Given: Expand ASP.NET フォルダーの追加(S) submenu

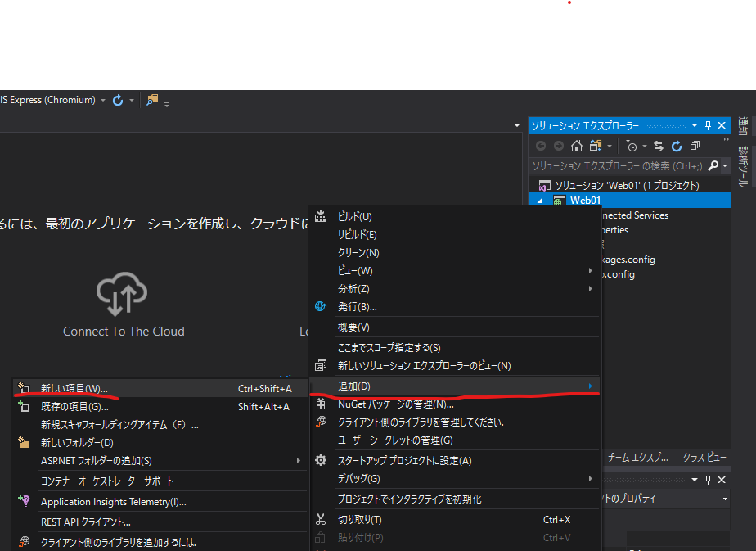Looking at the screenshot, I should [160, 461].
